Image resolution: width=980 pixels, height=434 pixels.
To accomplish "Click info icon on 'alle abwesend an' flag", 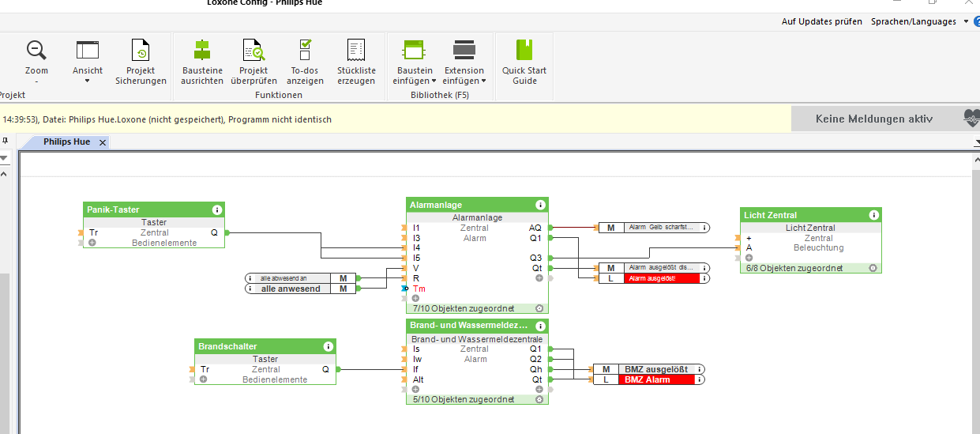I will point(250,278).
